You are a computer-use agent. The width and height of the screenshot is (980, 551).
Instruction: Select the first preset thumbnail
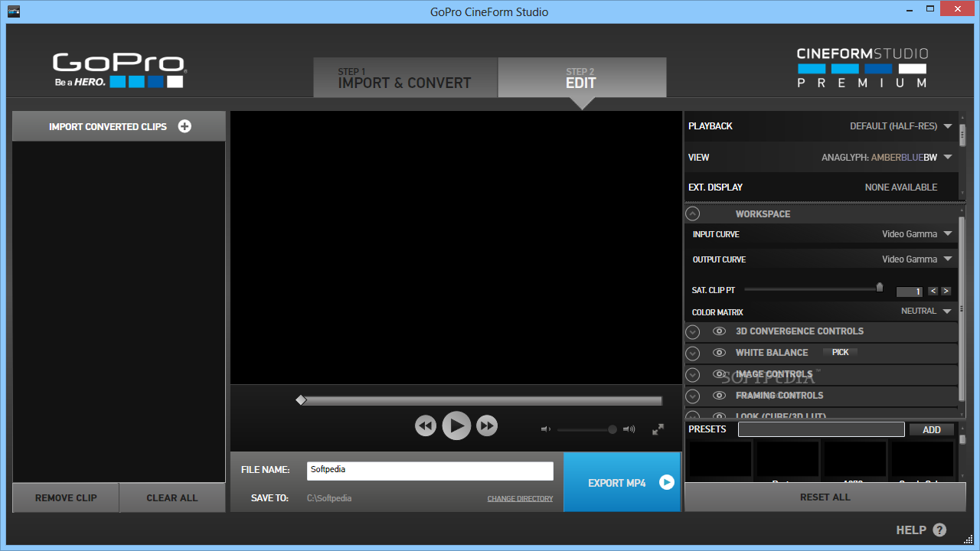[x=720, y=459]
